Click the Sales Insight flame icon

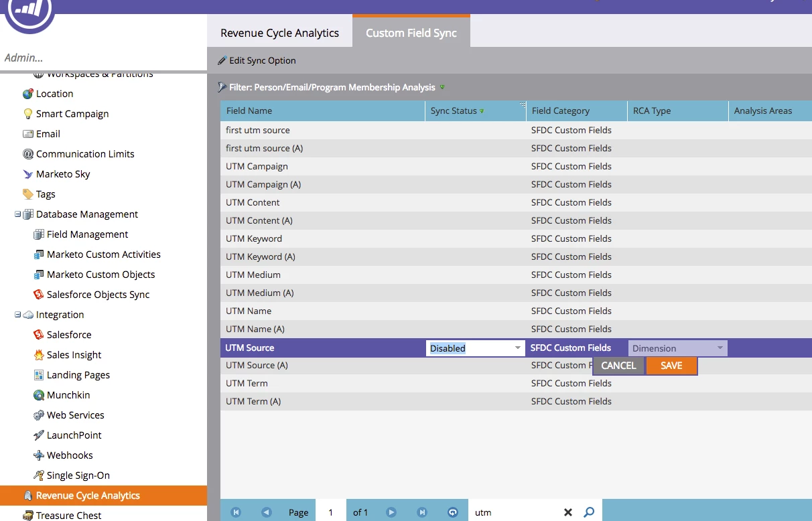click(38, 355)
